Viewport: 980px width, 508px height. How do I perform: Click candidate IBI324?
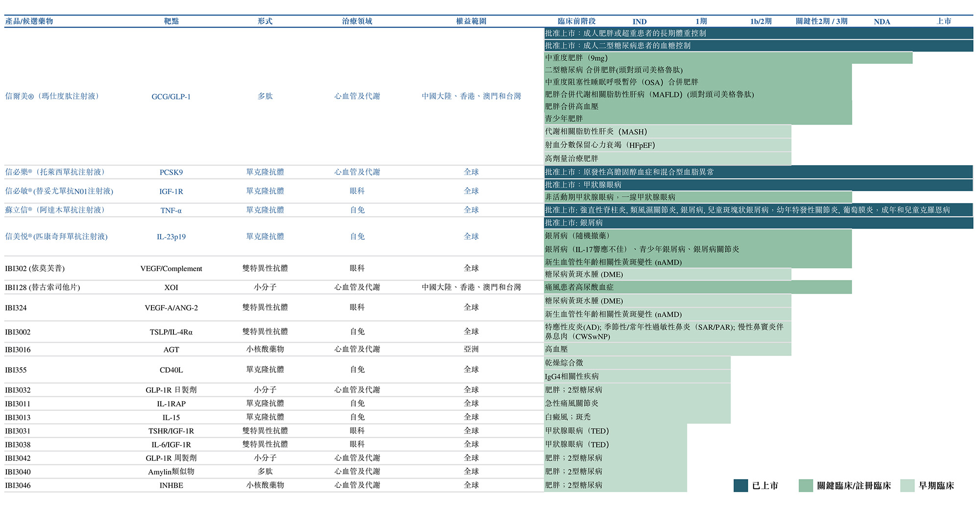pos(16,308)
